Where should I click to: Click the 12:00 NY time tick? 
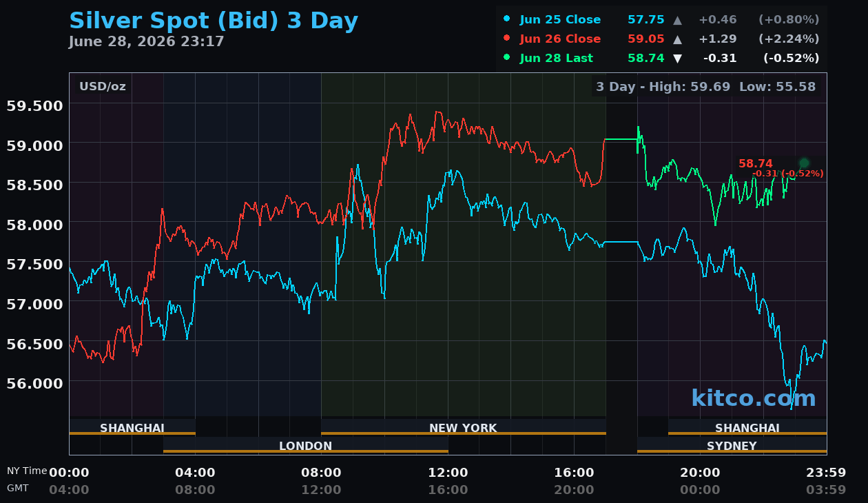(448, 473)
